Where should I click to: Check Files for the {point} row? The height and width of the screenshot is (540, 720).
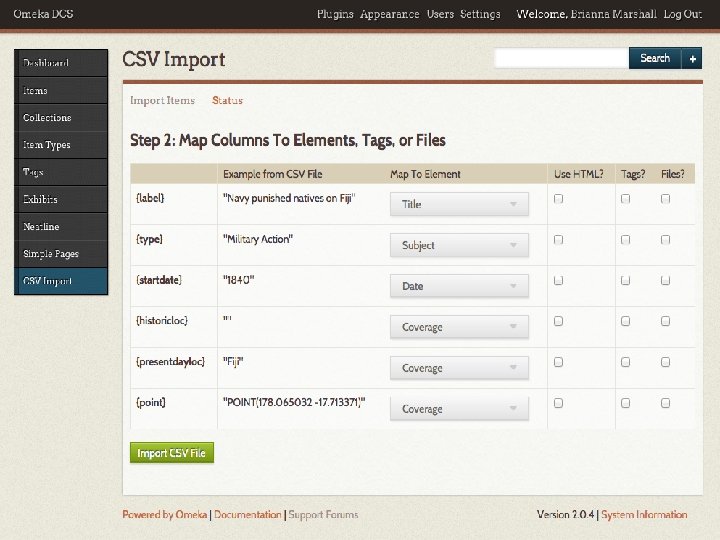(665, 403)
